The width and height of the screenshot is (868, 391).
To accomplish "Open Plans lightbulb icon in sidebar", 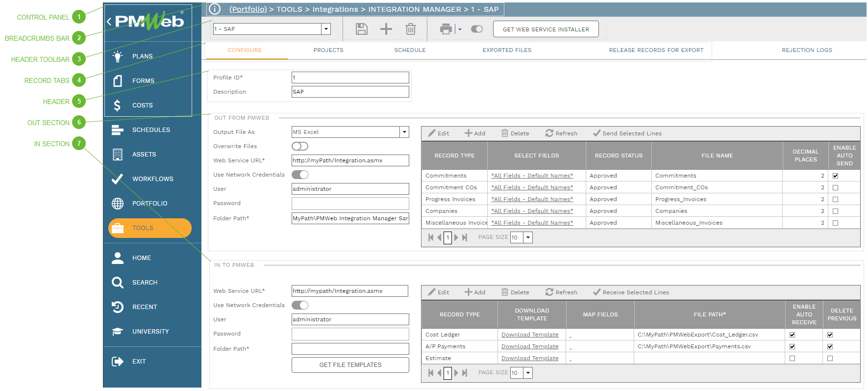I will tap(118, 56).
